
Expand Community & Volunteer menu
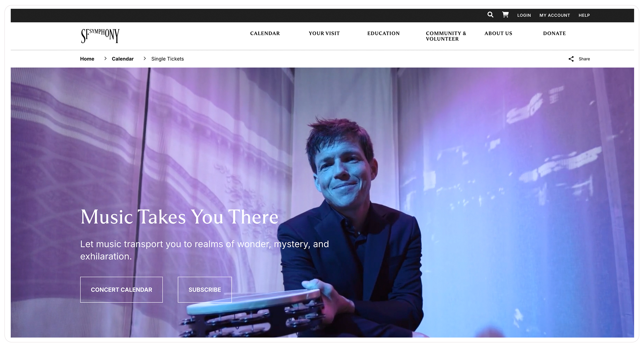point(446,36)
